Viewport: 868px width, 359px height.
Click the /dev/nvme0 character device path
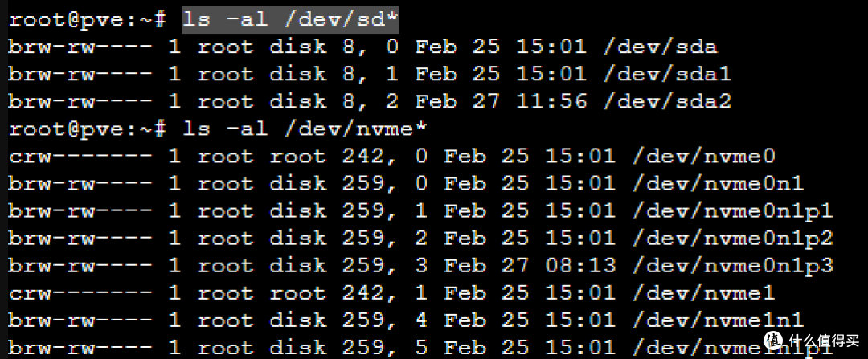[703, 156]
